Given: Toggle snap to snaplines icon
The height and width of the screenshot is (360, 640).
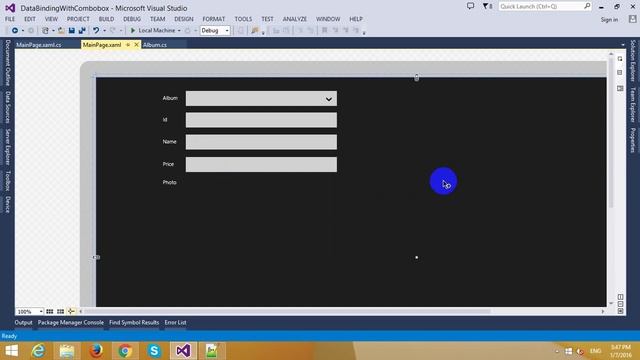Looking at the screenshot, I should 71,311.
